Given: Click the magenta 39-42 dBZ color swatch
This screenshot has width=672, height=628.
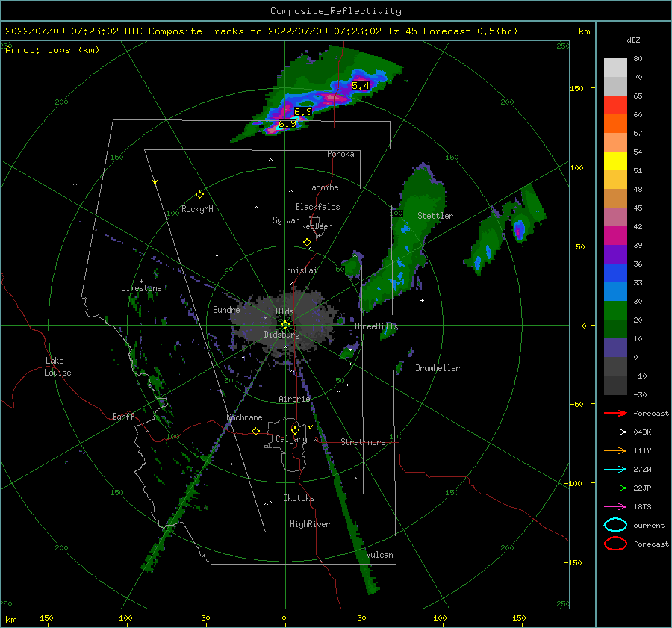Looking at the screenshot, I should [x=615, y=236].
